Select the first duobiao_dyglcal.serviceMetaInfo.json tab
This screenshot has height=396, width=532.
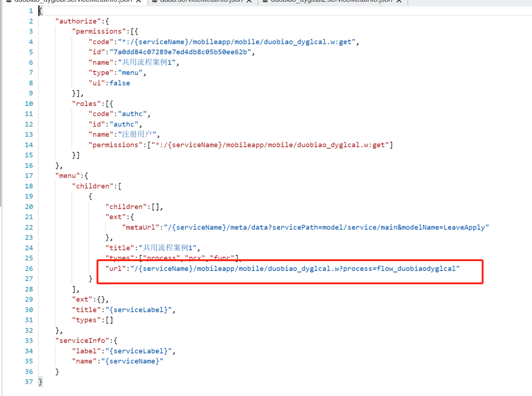[71, 1]
